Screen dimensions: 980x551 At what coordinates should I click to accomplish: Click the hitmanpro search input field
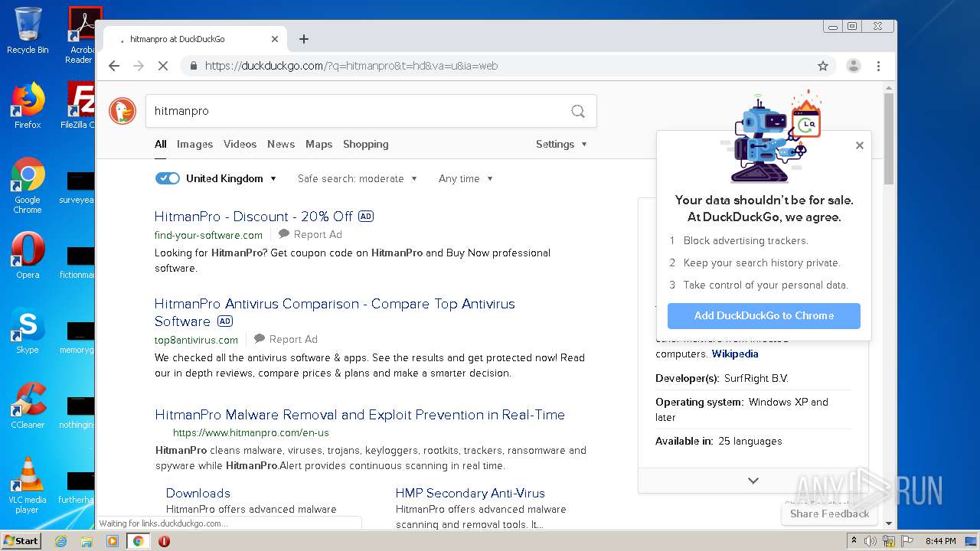tap(358, 111)
